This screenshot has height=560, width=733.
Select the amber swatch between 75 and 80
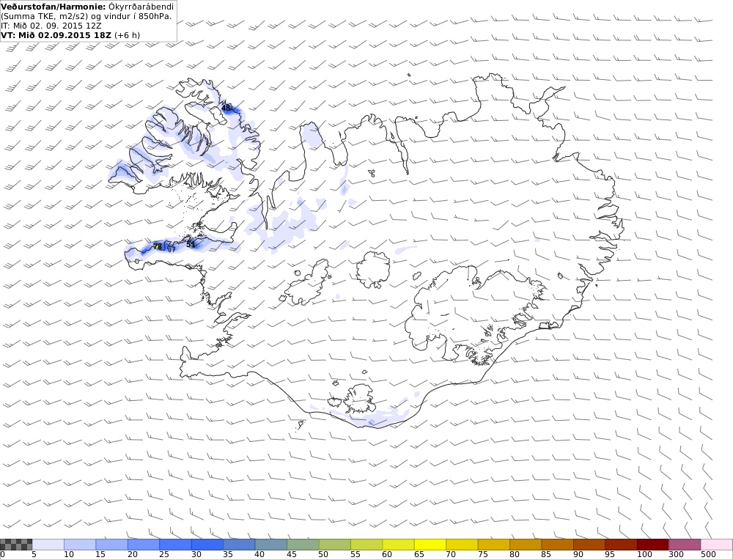tap(494, 544)
